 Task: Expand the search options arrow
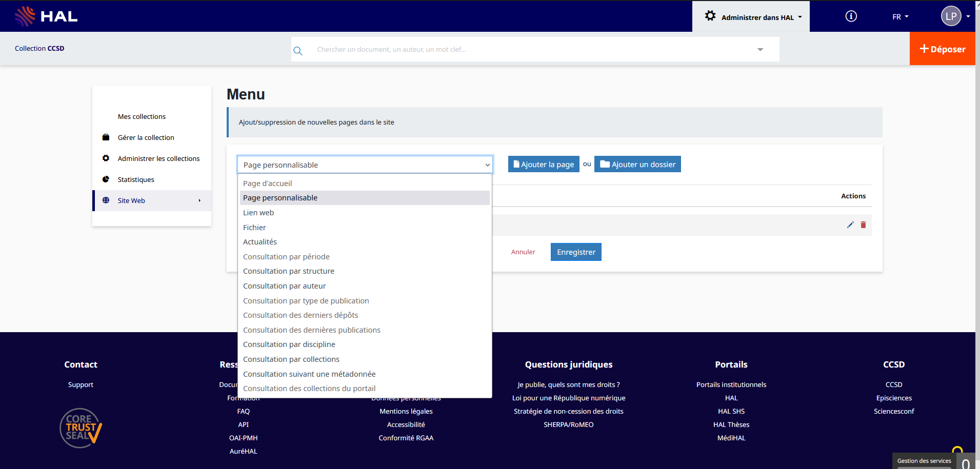760,50
